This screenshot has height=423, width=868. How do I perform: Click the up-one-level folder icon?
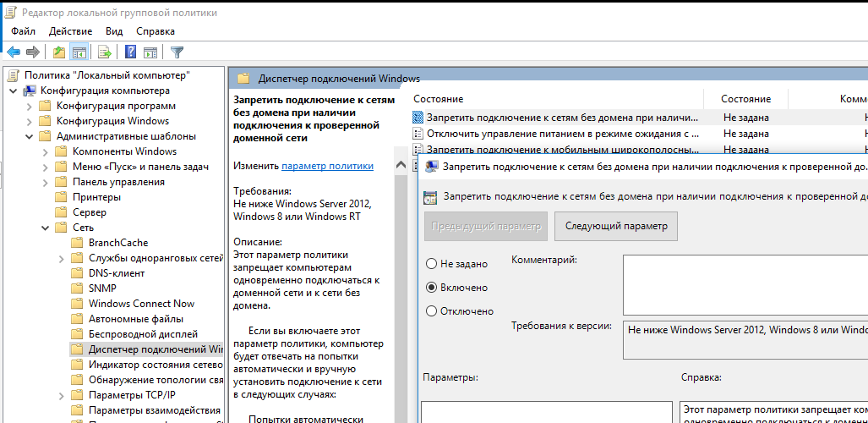[59, 52]
